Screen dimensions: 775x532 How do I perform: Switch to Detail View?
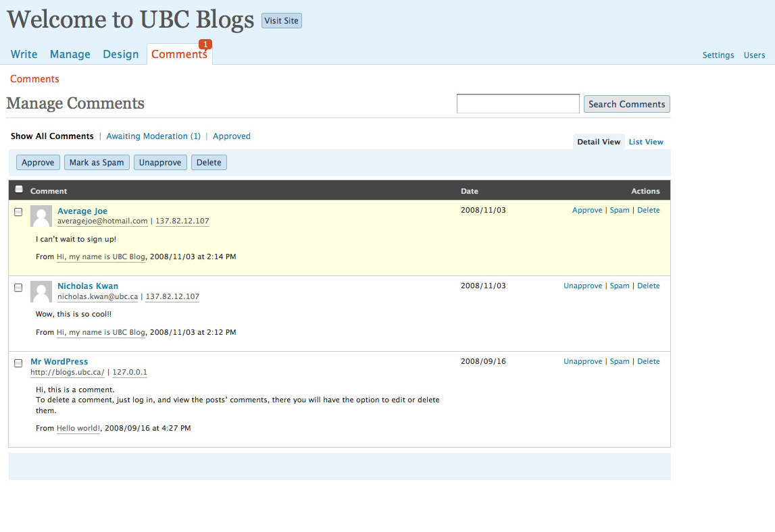click(599, 142)
